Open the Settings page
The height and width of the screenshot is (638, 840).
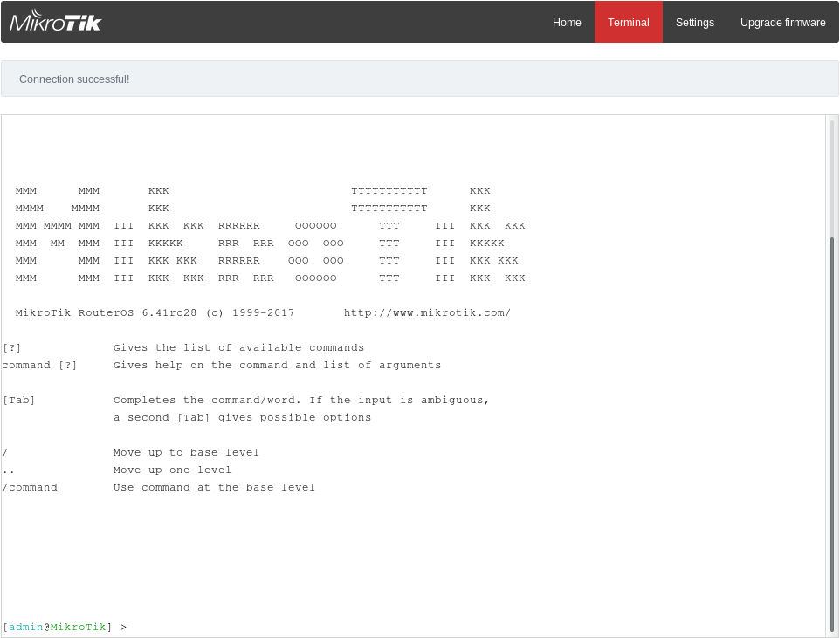pos(695,23)
